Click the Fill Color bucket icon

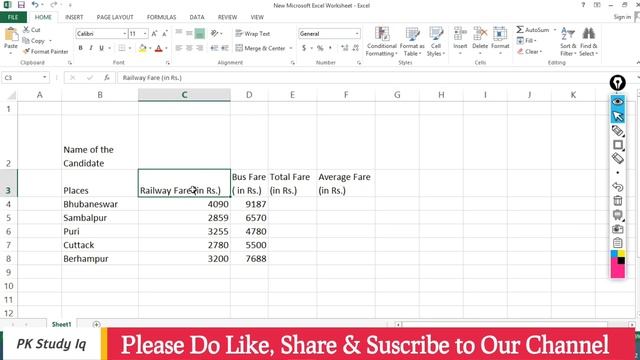[142, 48]
